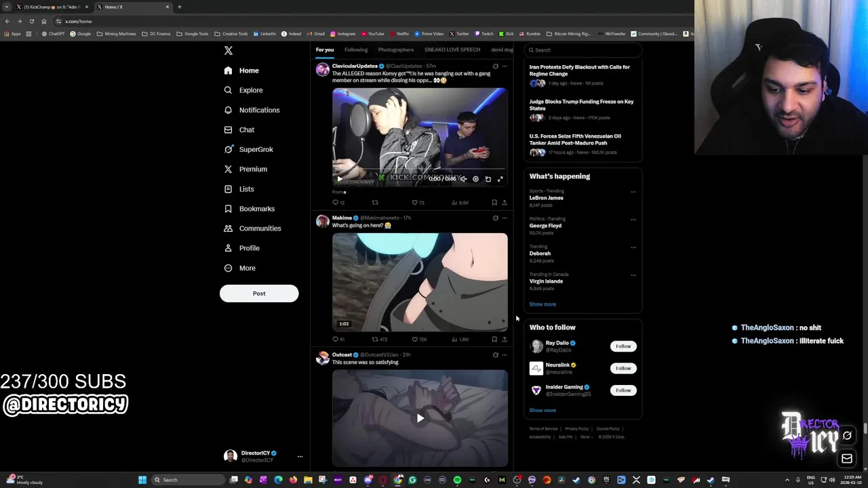Open More options in X sidebar
This screenshot has width=868, height=488.
pos(240,268)
